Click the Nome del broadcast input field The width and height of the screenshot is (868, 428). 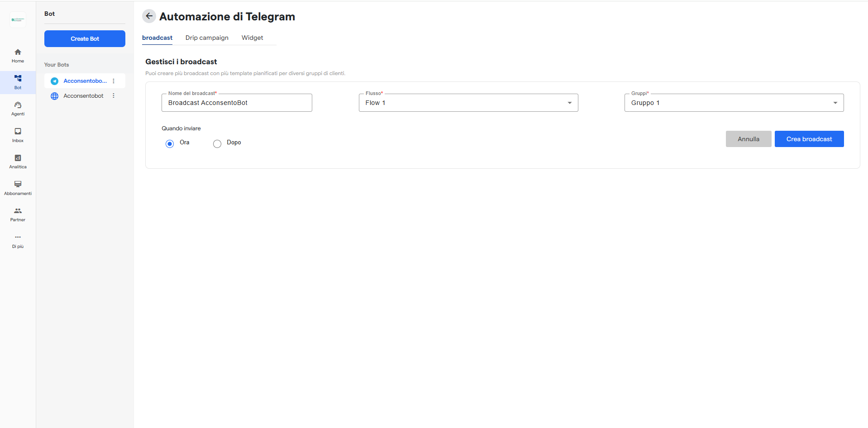pyautogui.click(x=237, y=103)
